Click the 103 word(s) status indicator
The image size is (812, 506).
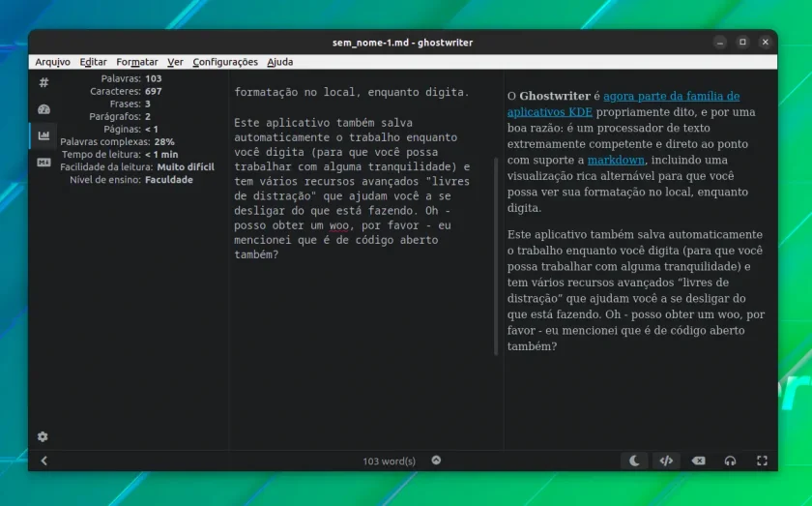click(389, 461)
